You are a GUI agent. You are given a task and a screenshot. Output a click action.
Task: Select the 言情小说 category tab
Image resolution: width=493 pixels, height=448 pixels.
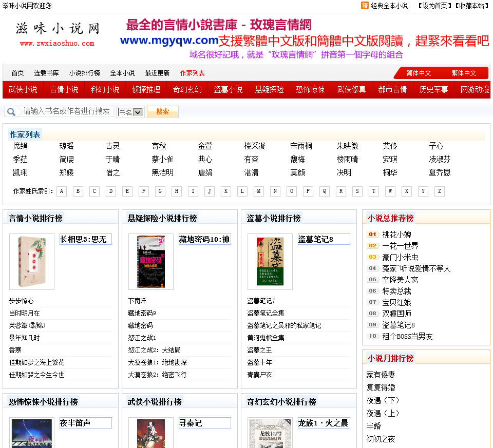(64, 89)
